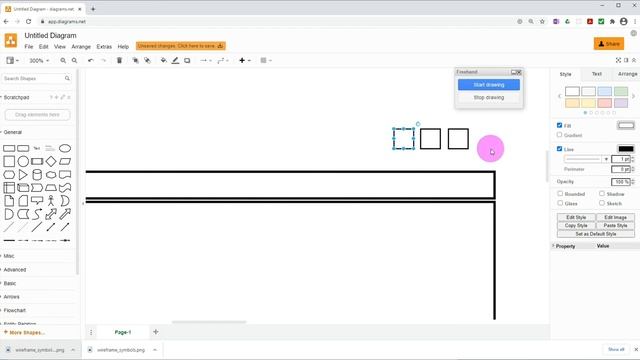Click the unsaved changes save notice

click(180, 46)
